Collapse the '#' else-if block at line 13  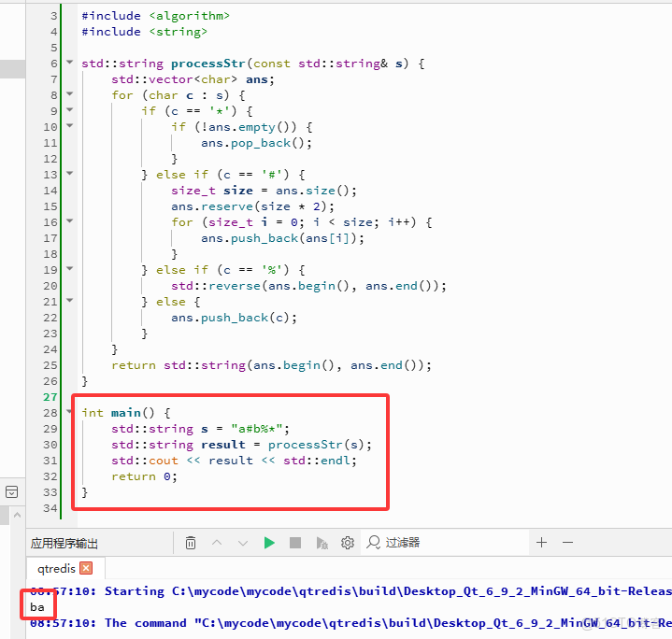(70, 174)
